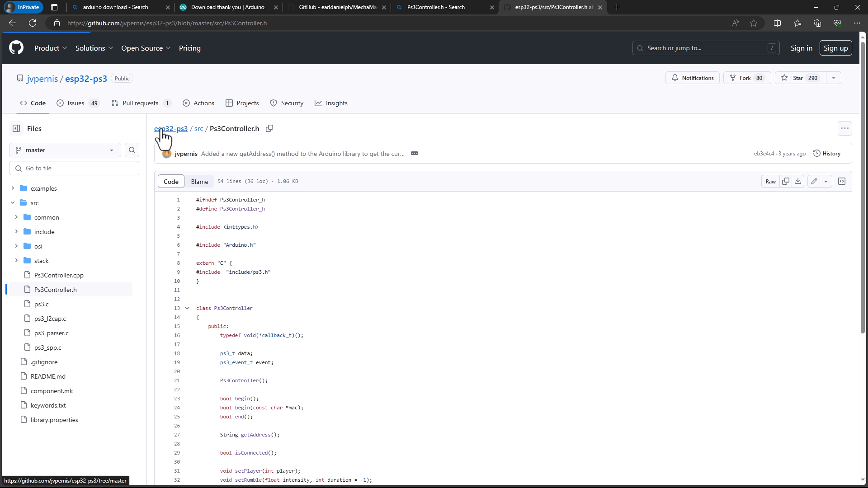The image size is (868, 488).
Task: Expand the examples folder
Action: (13, 188)
